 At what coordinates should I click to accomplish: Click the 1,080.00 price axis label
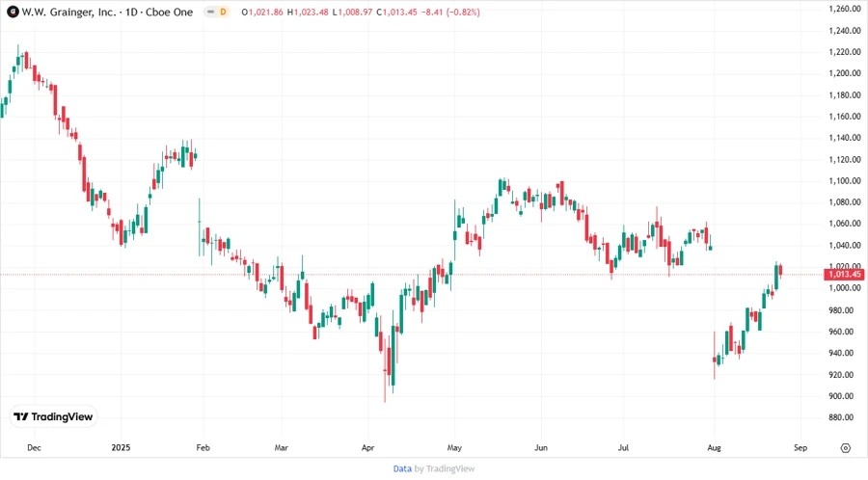click(x=845, y=202)
